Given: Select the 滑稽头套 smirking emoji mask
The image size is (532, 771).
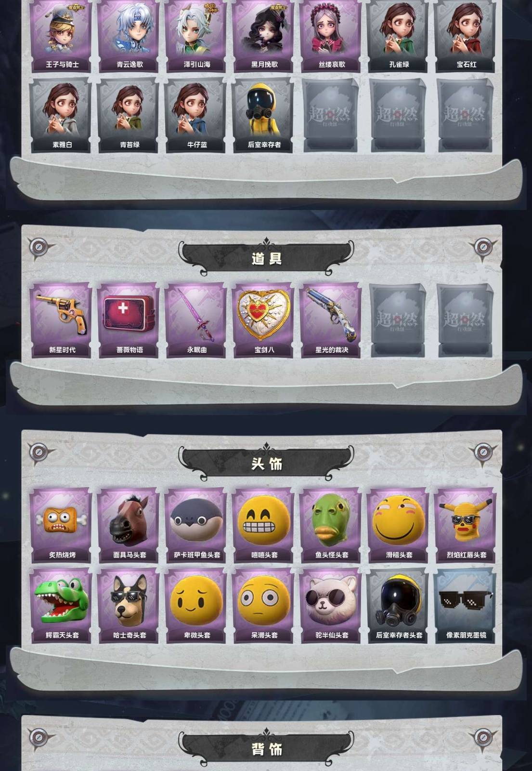Looking at the screenshot, I should point(398,525).
